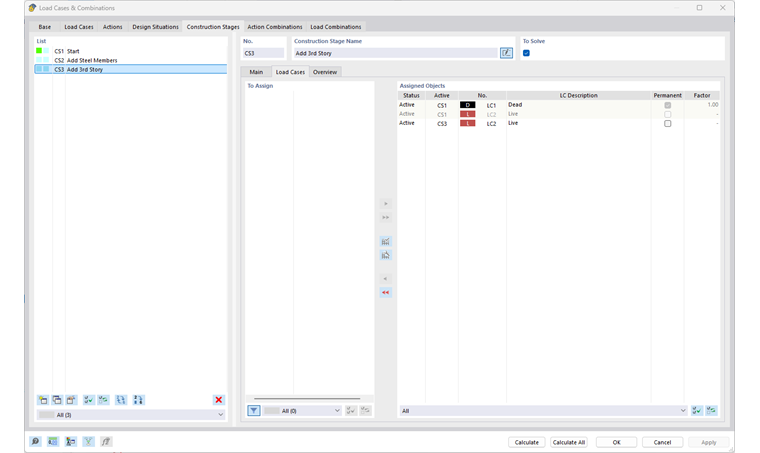Open the Design Situations tab
The image size is (760, 453).
(x=155, y=27)
